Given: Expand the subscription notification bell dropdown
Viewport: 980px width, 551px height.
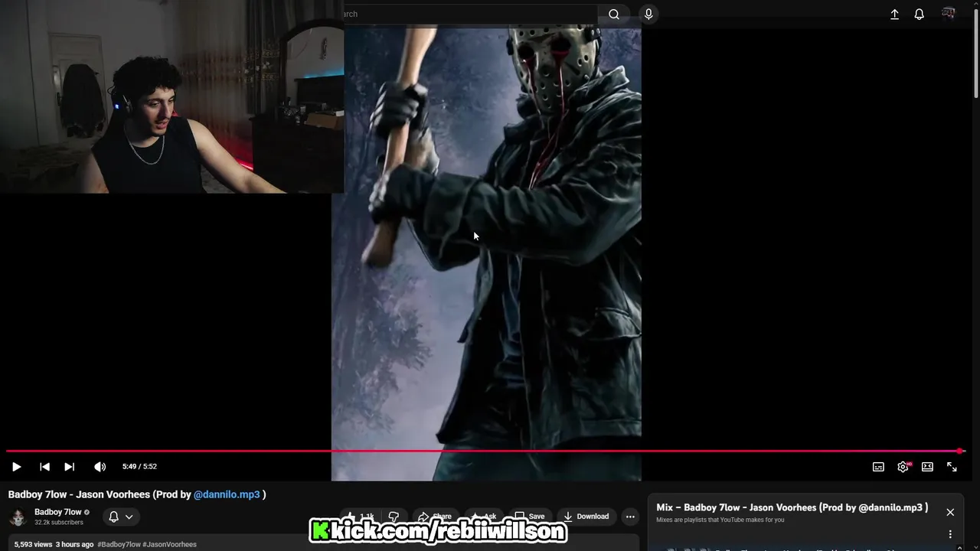Looking at the screenshot, I should 121,517.
